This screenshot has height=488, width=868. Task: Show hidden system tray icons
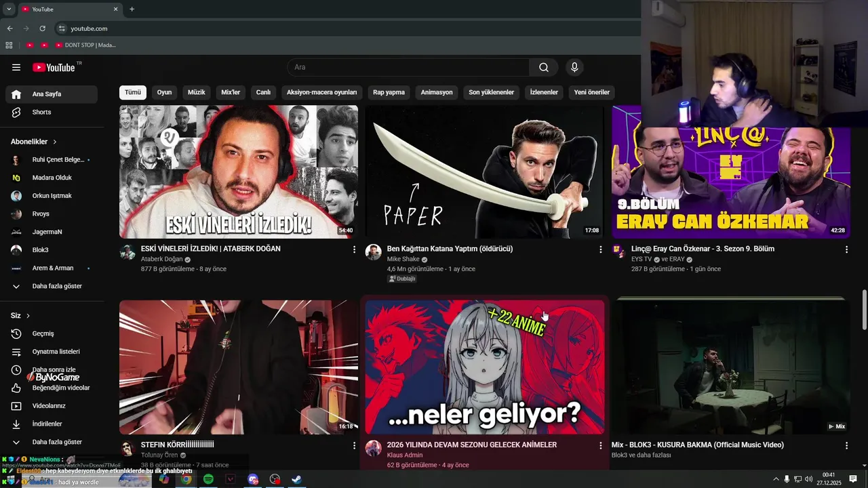click(776, 479)
